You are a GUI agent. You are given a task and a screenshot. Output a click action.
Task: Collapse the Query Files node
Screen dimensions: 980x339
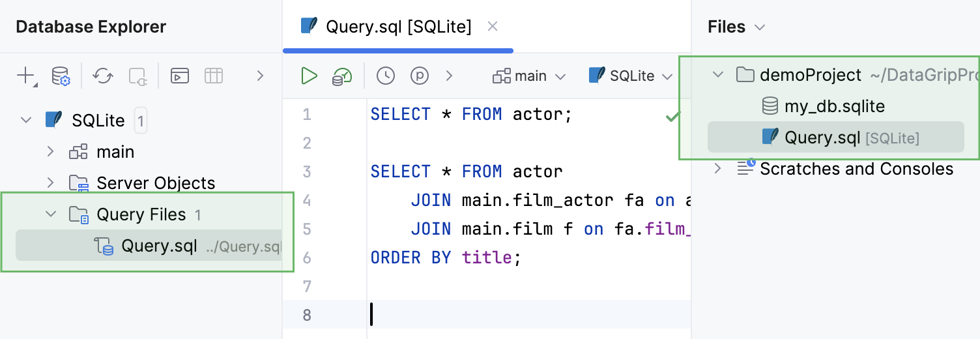(x=50, y=214)
